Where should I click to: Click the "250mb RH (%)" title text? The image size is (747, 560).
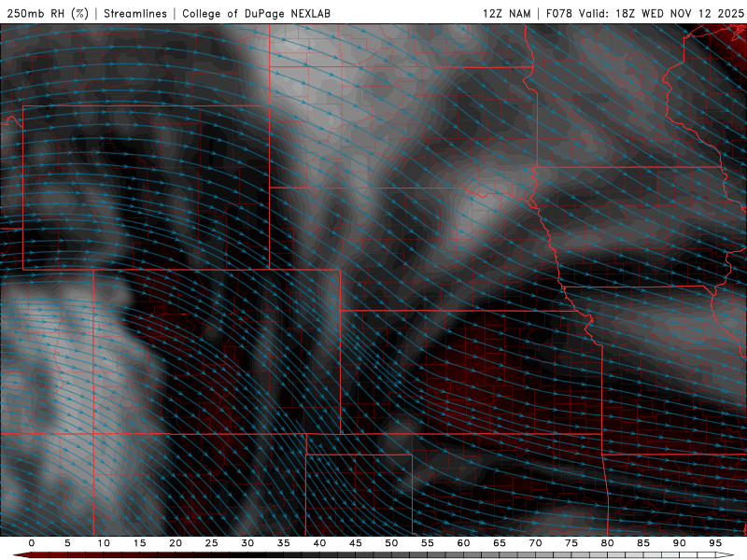click(48, 13)
